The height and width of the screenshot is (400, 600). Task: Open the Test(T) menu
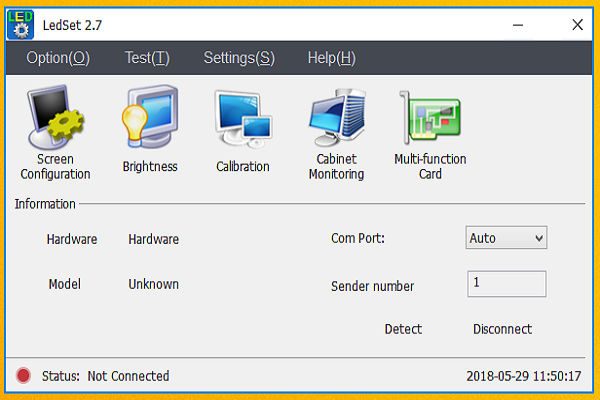coord(147,58)
